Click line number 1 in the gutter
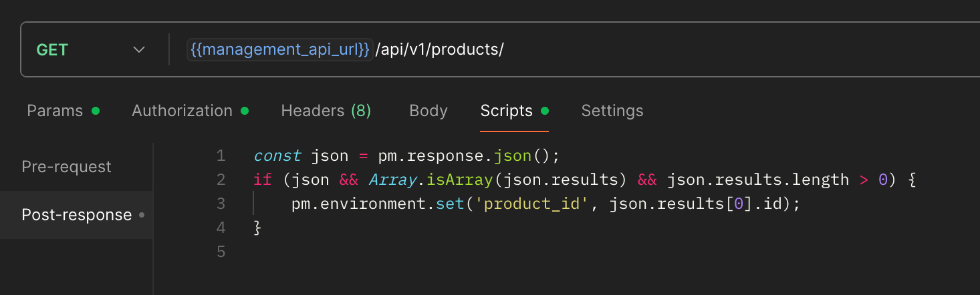980x295 pixels. tap(221, 156)
